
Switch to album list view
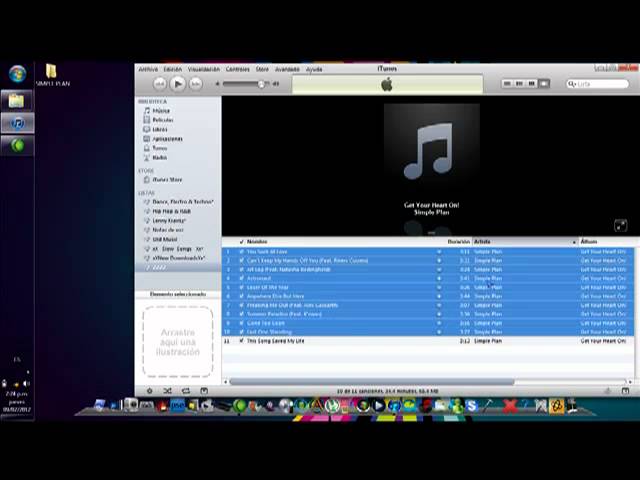tap(519, 84)
